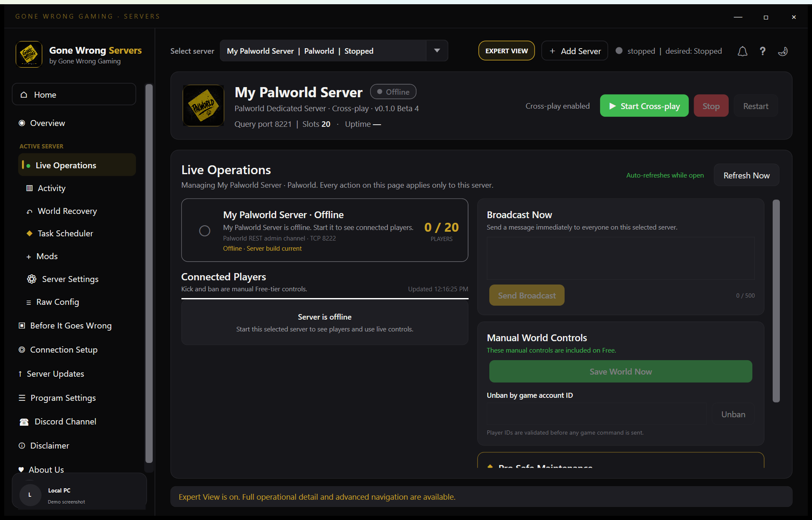Click the Home house icon

click(24, 95)
